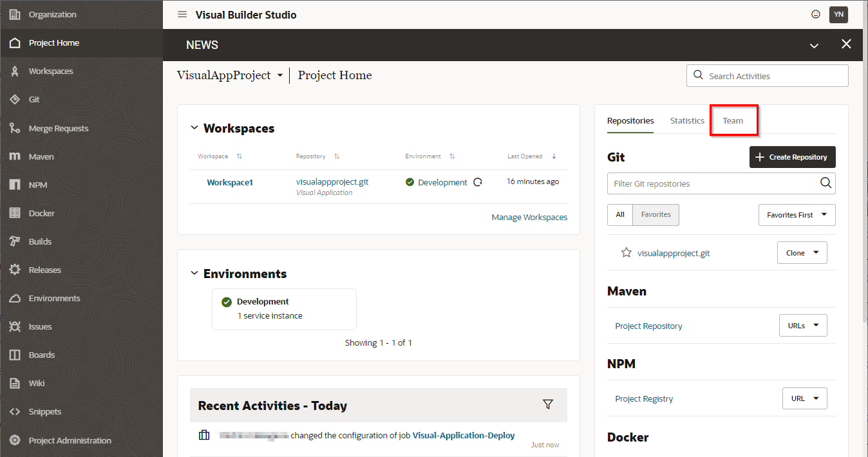The width and height of the screenshot is (868, 457).
Task: Go to Merge Requests in sidebar
Action: [58, 128]
